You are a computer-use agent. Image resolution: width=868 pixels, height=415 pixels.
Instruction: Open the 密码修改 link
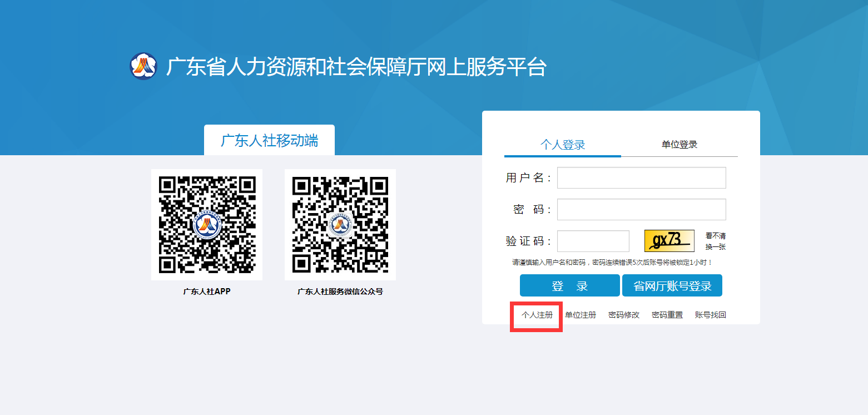[x=623, y=314]
